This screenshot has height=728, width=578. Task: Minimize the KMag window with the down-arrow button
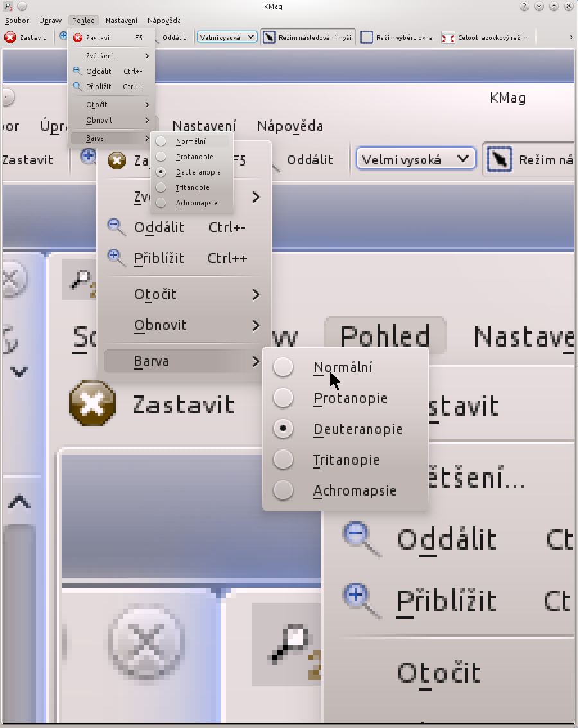click(x=539, y=6)
